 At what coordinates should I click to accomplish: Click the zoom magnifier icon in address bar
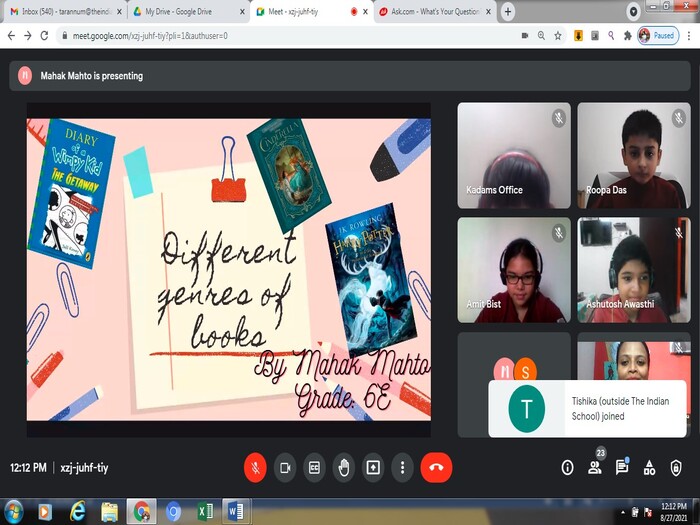tap(542, 36)
